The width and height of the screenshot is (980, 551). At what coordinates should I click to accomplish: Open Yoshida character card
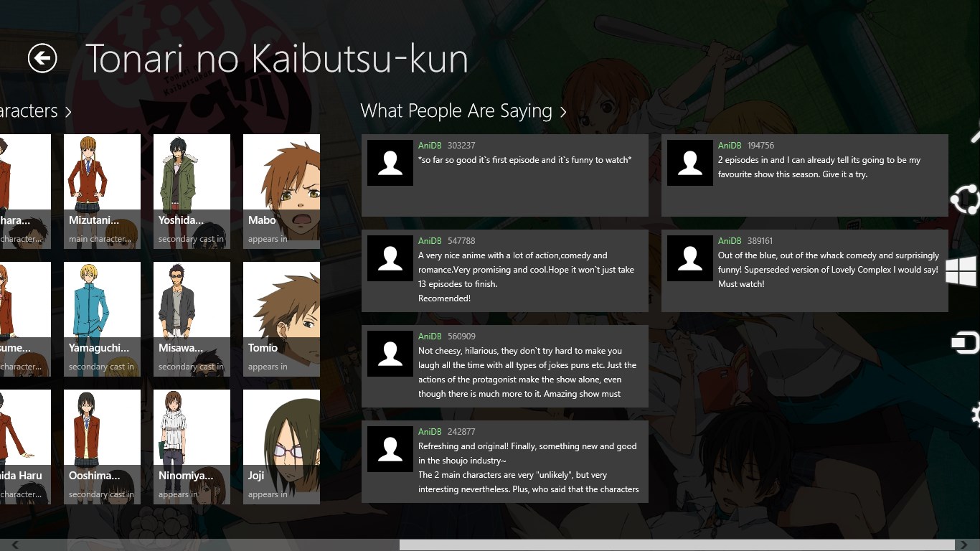tap(192, 192)
